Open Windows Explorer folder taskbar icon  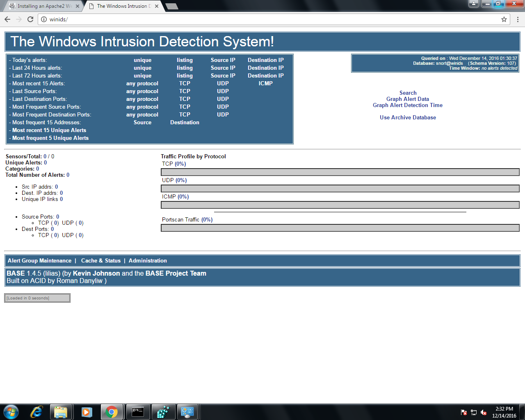(61, 412)
